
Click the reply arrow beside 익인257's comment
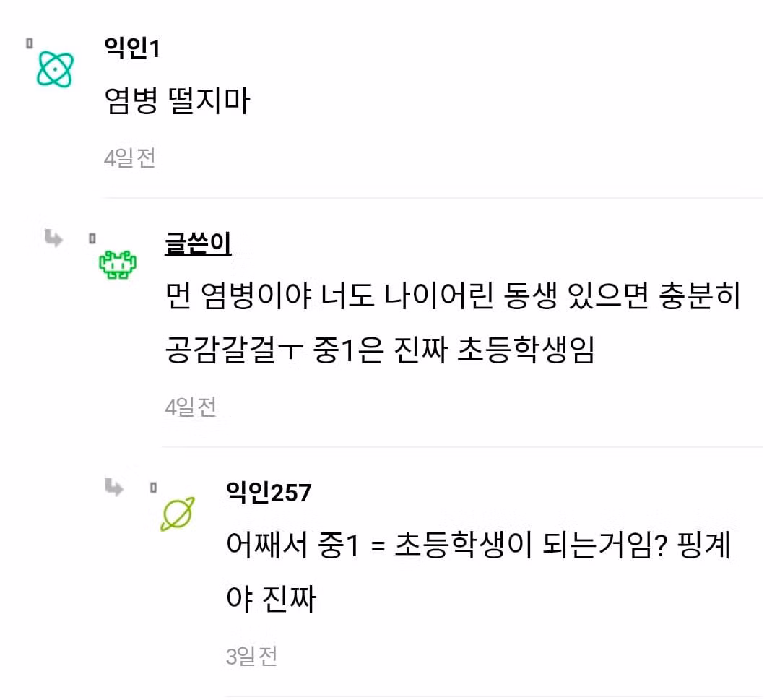pyautogui.click(x=114, y=488)
